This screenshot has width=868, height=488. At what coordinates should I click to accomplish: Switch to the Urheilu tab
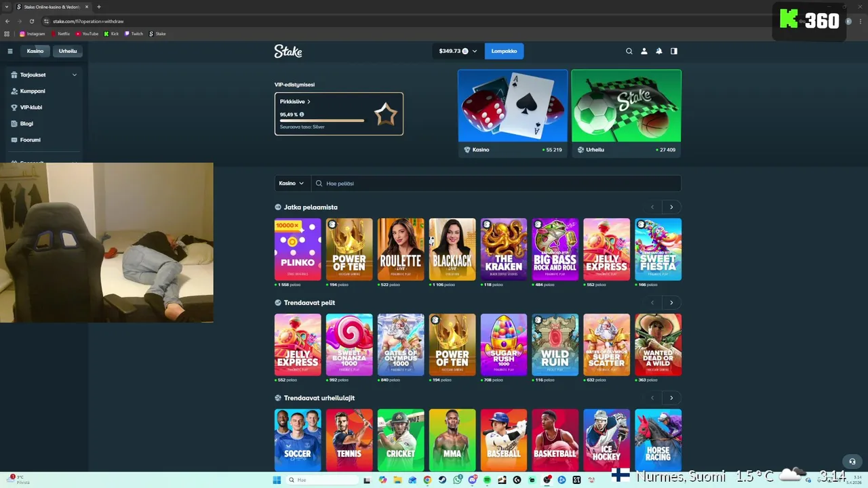[x=68, y=51]
